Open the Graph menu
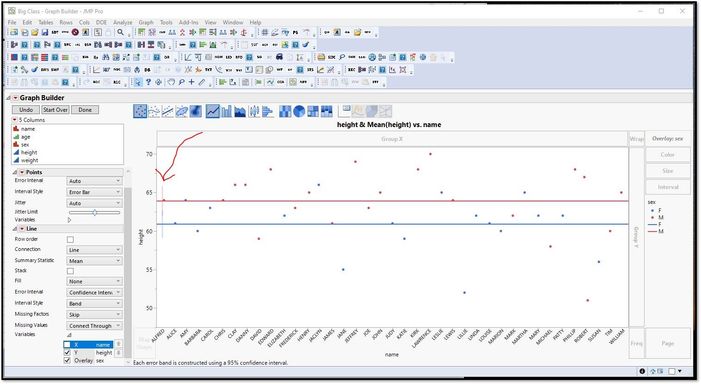The width and height of the screenshot is (701, 384). pos(146,22)
